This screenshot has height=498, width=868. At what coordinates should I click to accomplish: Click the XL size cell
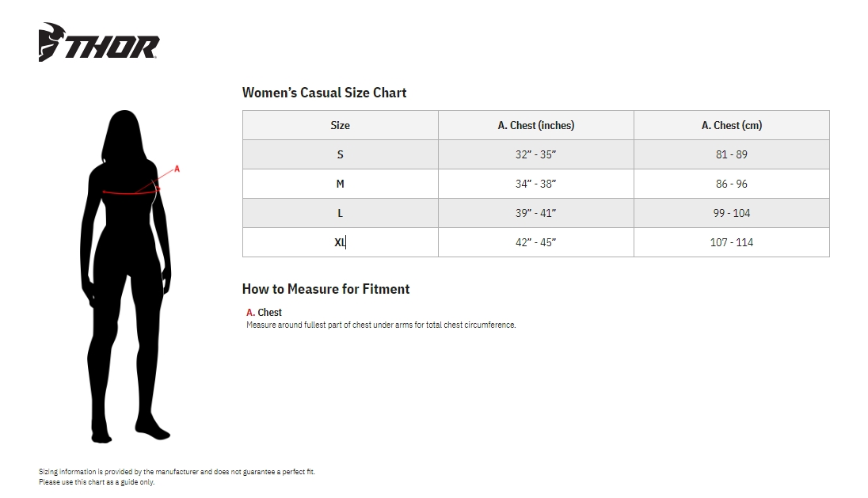[x=340, y=242]
